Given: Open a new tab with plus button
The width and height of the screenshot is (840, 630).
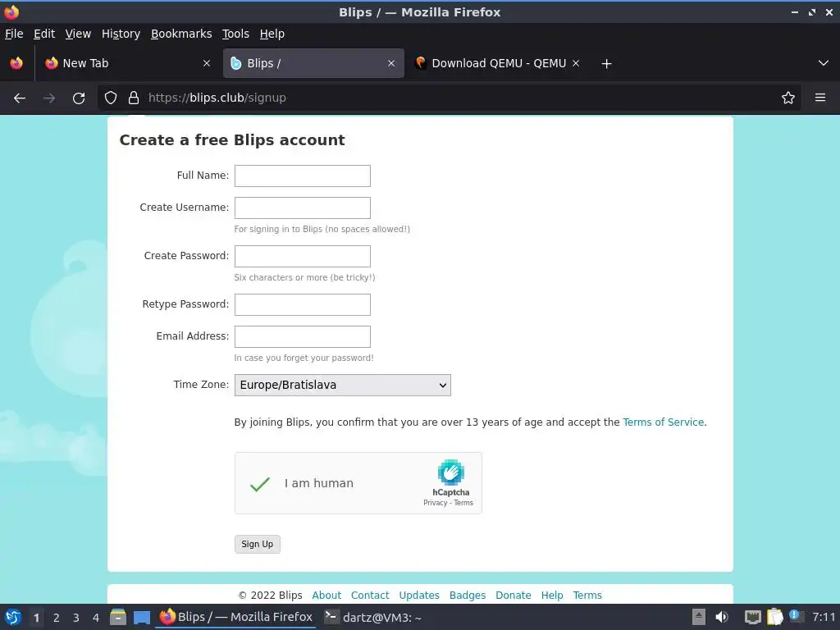Looking at the screenshot, I should tap(606, 64).
